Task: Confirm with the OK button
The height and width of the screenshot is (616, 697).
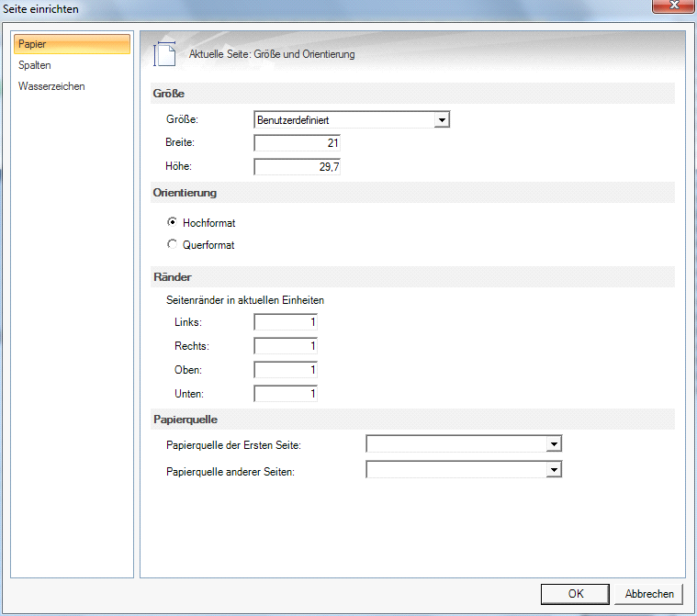Action: click(x=575, y=594)
